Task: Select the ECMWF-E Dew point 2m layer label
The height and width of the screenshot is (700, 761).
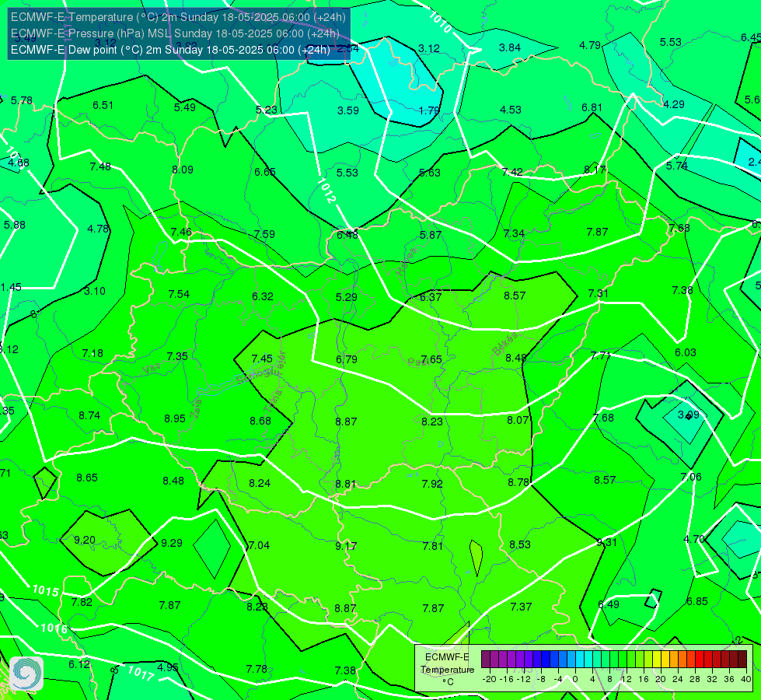Action: coord(170,50)
